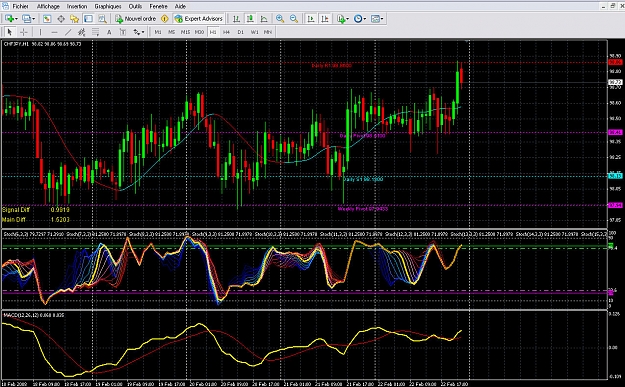The width and height of the screenshot is (625, 387).
Task: Expand the new chart dropdown arrow
Action: [x=17, y=19]
